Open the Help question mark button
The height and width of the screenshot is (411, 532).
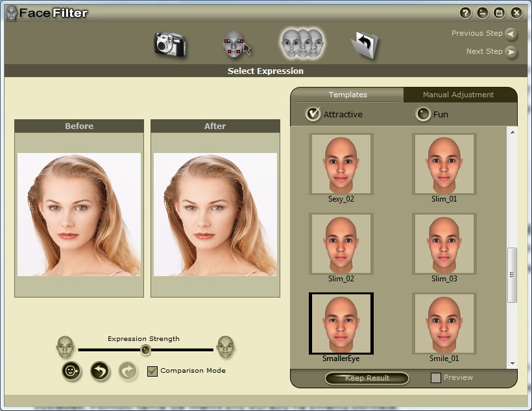pyautogui.click(x=465, y=12)
